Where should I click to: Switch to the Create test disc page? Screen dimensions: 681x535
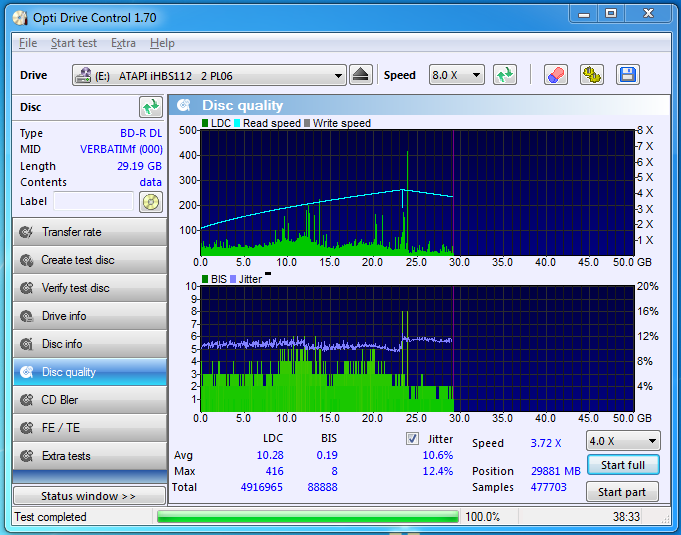(x=90, y=260)
